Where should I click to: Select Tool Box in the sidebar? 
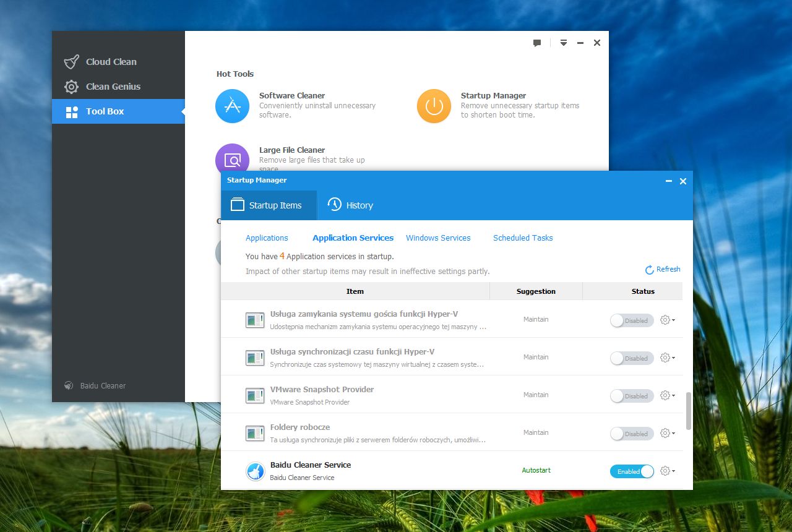click(118, 111)
